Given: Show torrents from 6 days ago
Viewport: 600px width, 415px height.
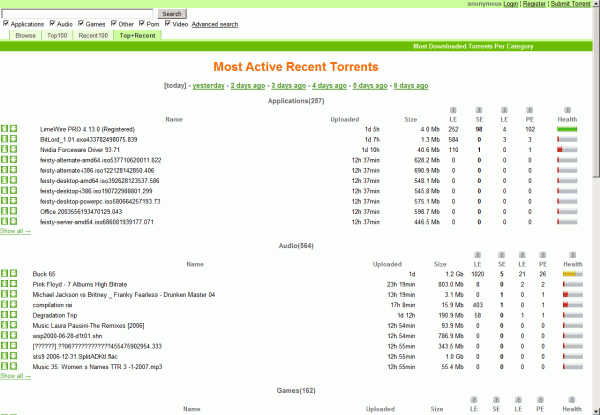Looking at the screenshot, I should pos(411,85).
